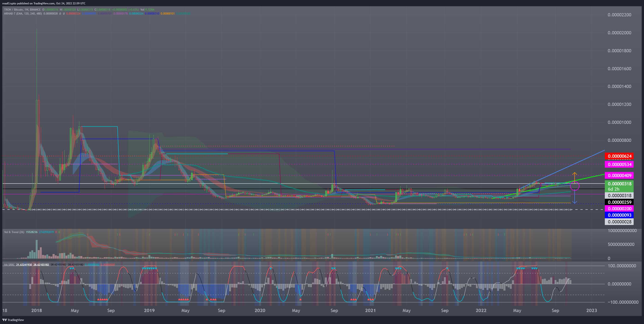
Task: Click the Vol 15.528M legend value
Action: click(x=147, y=9)
